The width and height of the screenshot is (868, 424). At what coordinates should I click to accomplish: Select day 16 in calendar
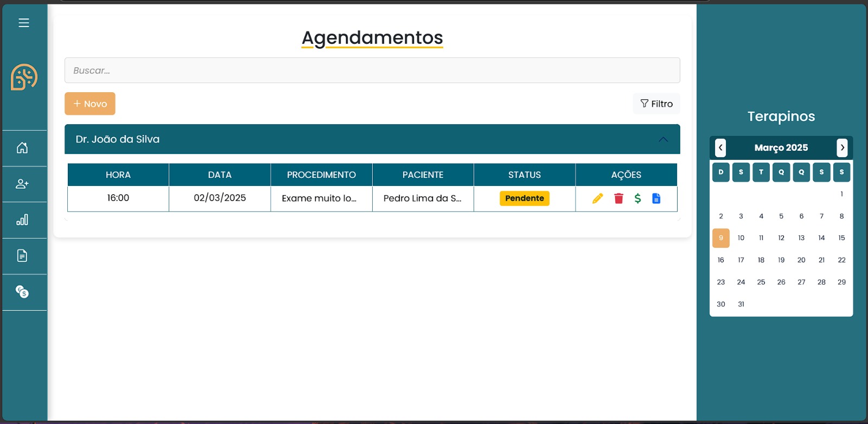pos(721,260)
